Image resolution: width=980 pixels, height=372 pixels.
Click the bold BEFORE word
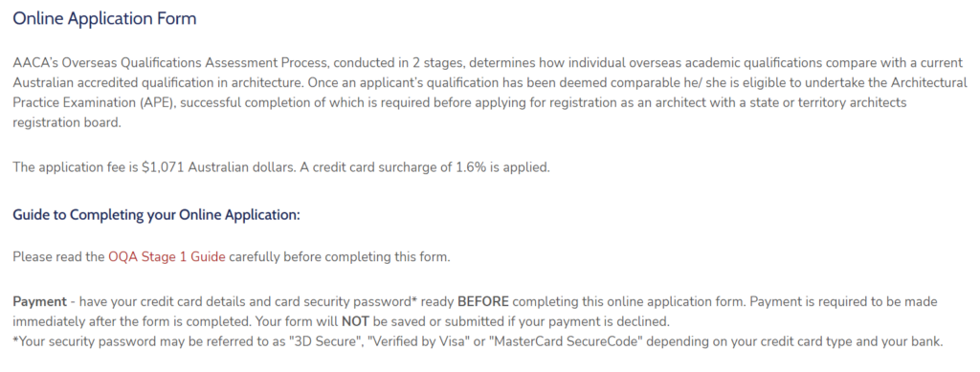(483, 302)
